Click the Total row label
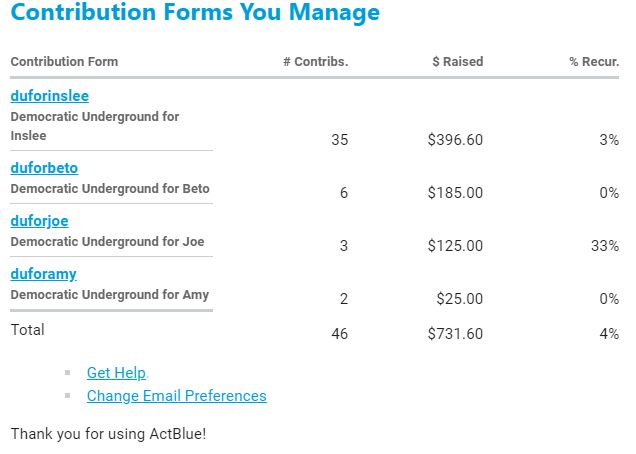 (27, 329)
